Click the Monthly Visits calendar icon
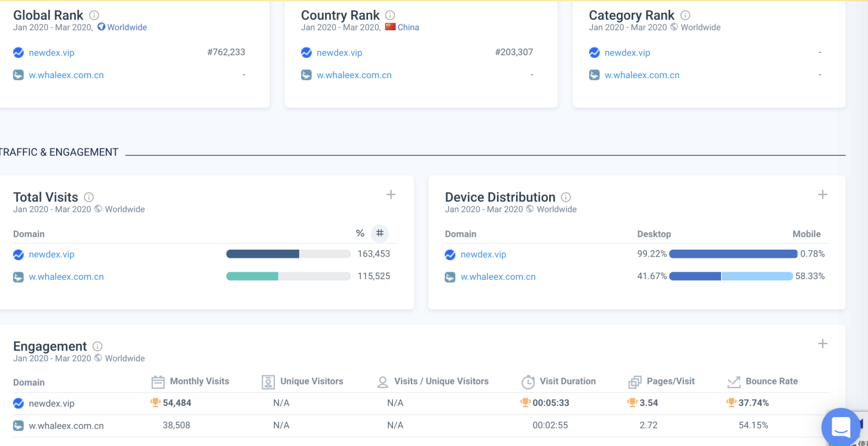This screenshot has height=446, width=868. click(x=158, y=382)
